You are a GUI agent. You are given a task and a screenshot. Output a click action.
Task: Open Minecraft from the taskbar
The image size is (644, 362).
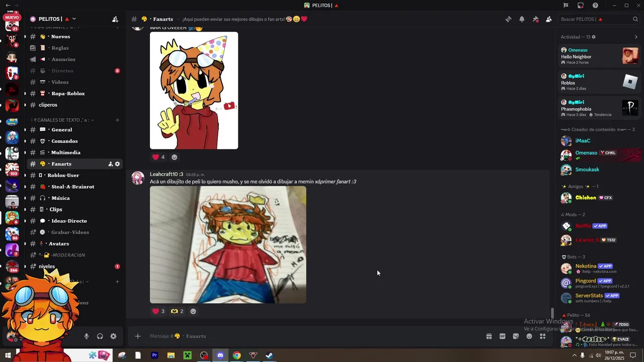[187, 355]
